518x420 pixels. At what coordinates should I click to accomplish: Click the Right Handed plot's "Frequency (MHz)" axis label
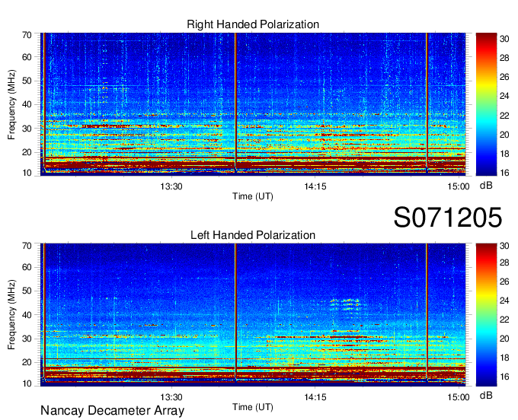(x=11, y=104)
